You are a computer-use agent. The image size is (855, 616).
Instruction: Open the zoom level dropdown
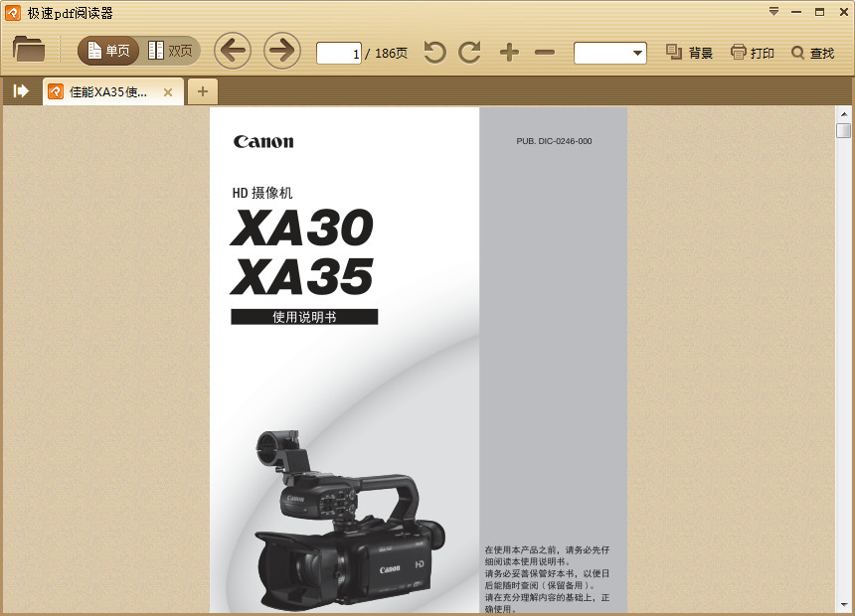click(x=637, y=53)
